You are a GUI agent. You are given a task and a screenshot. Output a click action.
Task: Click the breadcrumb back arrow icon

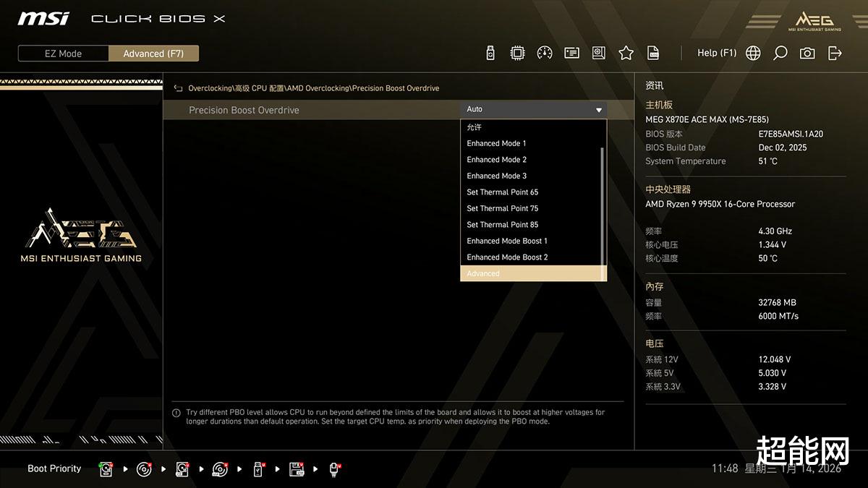[179, 88]
